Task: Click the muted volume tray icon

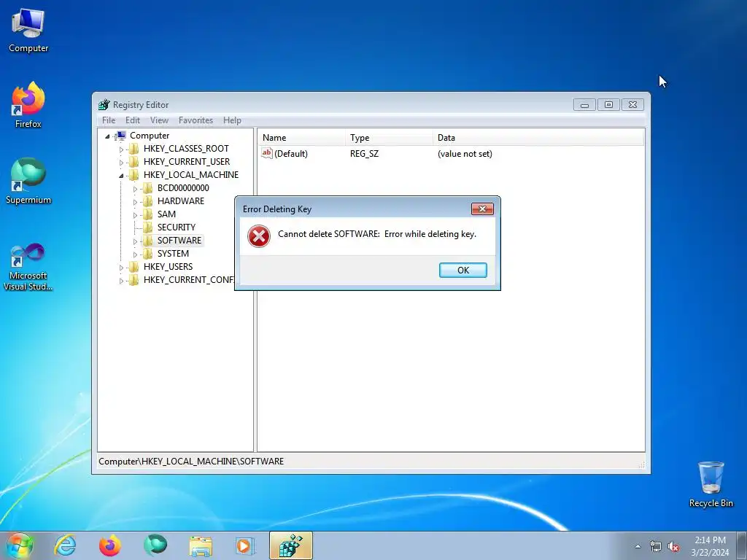Action: point(673,547)
